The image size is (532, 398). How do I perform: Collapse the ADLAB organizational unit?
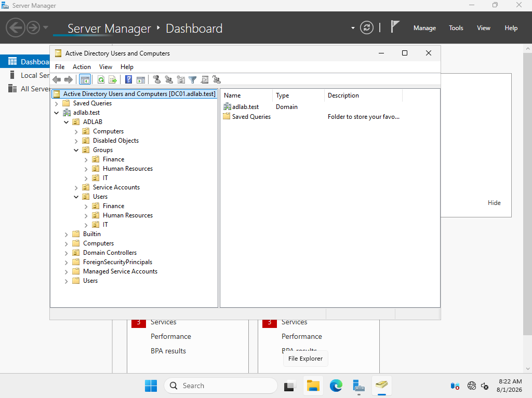point(66,122)
